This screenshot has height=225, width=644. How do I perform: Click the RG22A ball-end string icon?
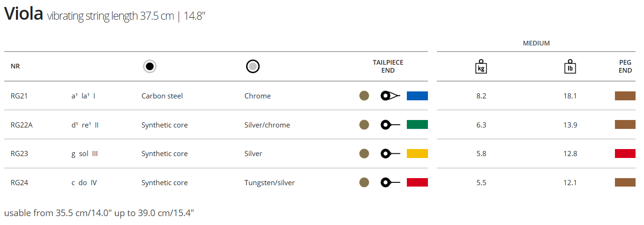(390, 125)
